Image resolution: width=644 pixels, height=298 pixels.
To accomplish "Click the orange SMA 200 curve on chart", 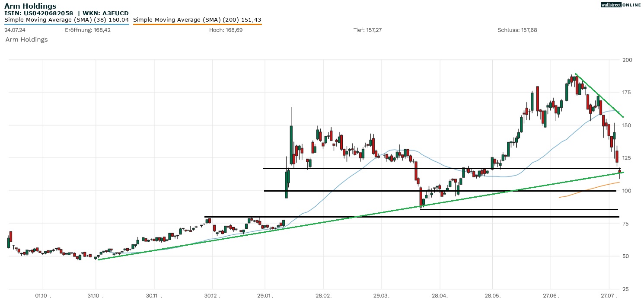I will point(590,189).
